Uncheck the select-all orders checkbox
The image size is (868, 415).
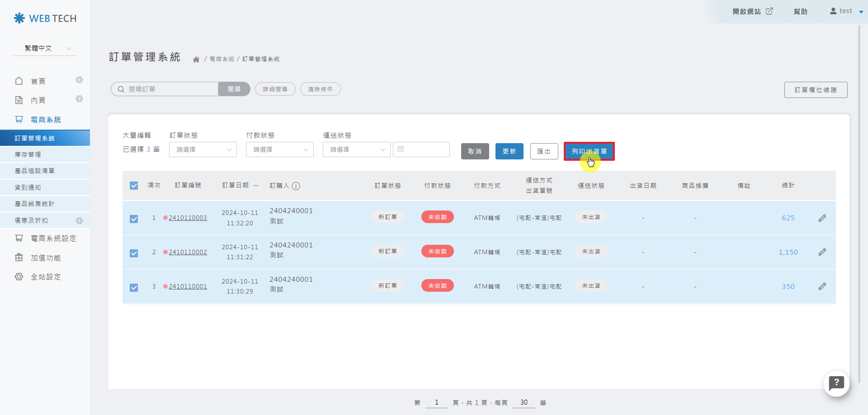point(134,186)
